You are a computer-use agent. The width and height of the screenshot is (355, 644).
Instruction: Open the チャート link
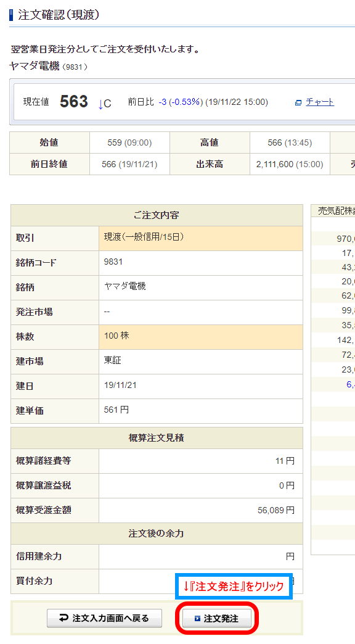[320, 102]
